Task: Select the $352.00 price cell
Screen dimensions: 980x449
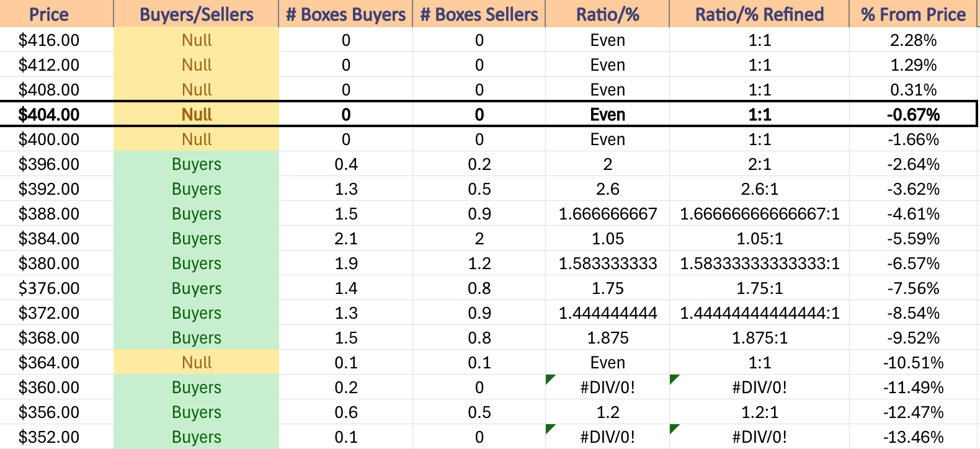Action: 56,437
